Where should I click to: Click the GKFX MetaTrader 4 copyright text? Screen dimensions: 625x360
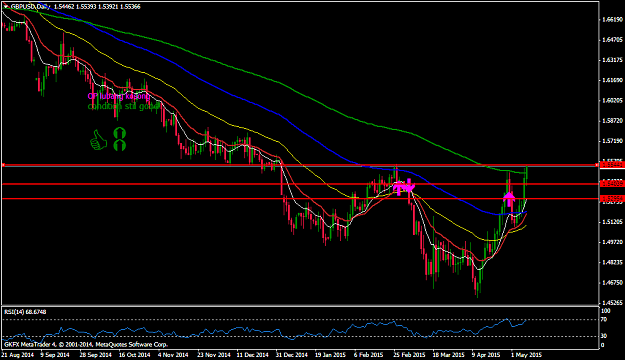86,344
